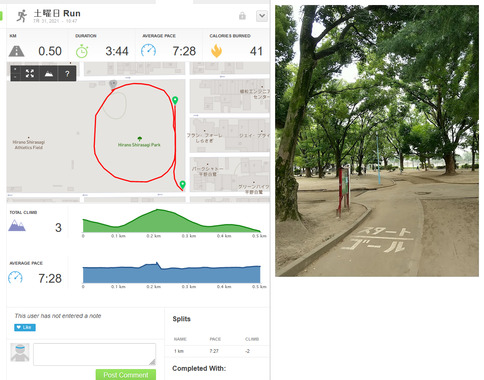Click the running man activity icon
Screen dimensions: 484x380
click(22, 16)
